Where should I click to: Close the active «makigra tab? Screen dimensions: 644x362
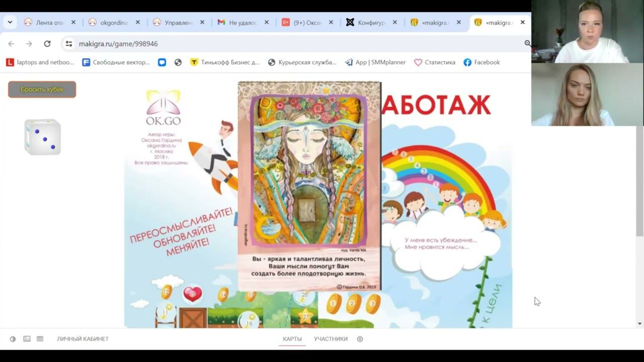(523, 23)
